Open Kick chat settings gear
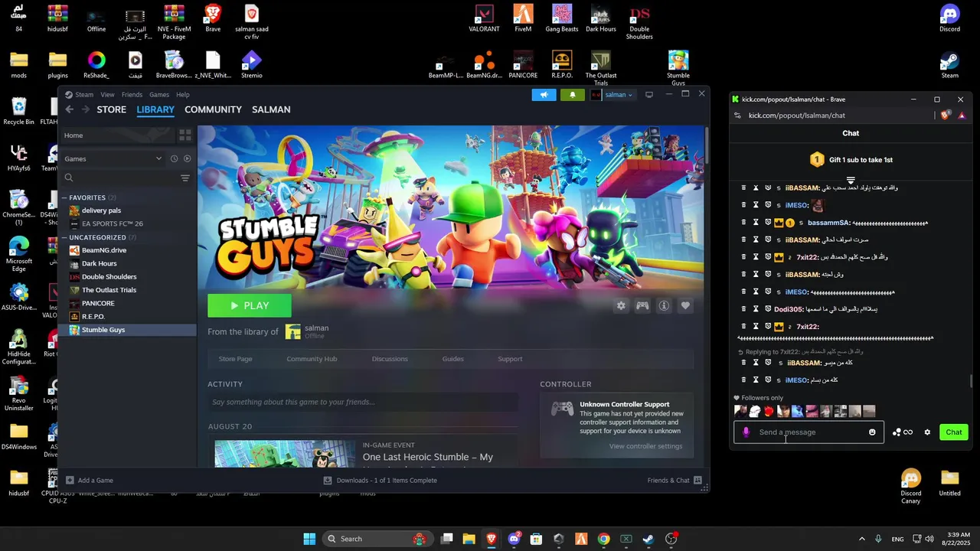The width and height of the screenshot is (980, 551). click(x=927, y=432)
